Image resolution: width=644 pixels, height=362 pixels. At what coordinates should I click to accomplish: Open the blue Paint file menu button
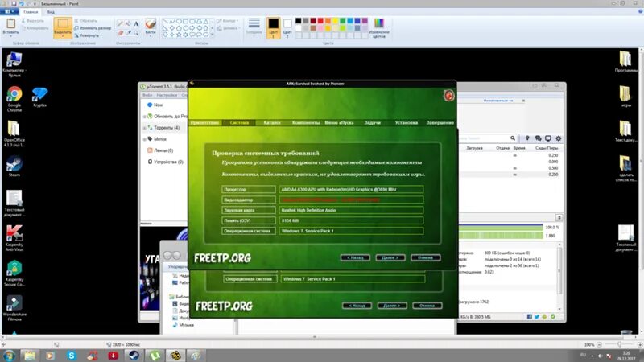(9, 12)
